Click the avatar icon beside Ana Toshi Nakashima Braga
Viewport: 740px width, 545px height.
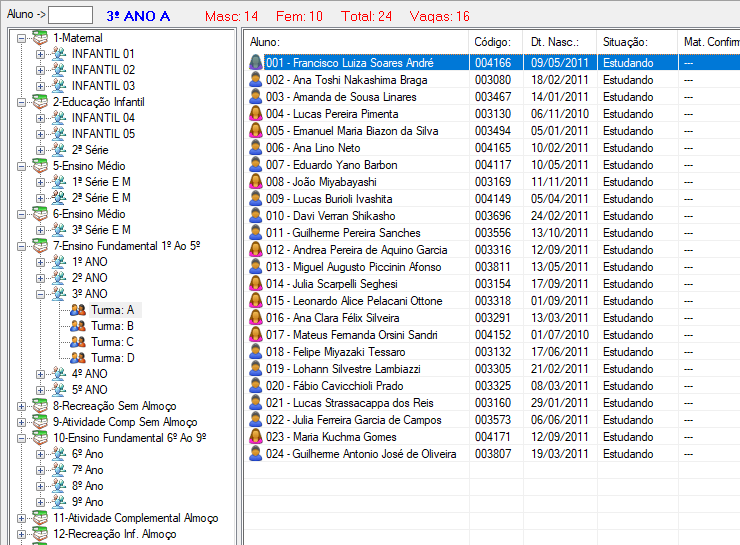256,80
